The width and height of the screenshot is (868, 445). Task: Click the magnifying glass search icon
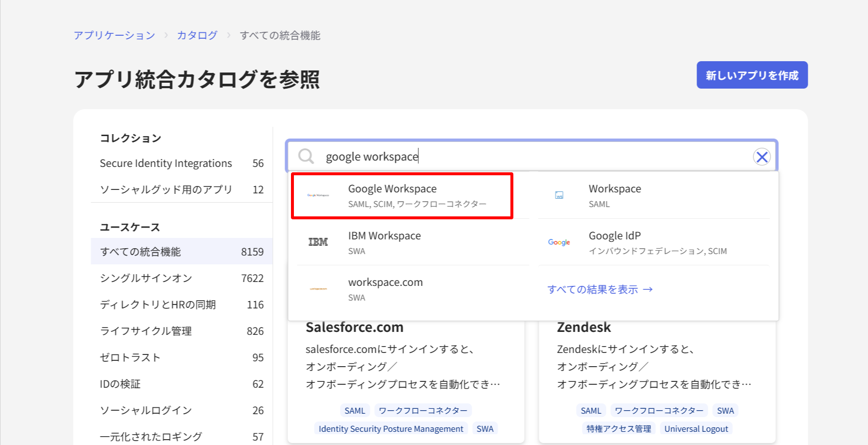point(306,156)
